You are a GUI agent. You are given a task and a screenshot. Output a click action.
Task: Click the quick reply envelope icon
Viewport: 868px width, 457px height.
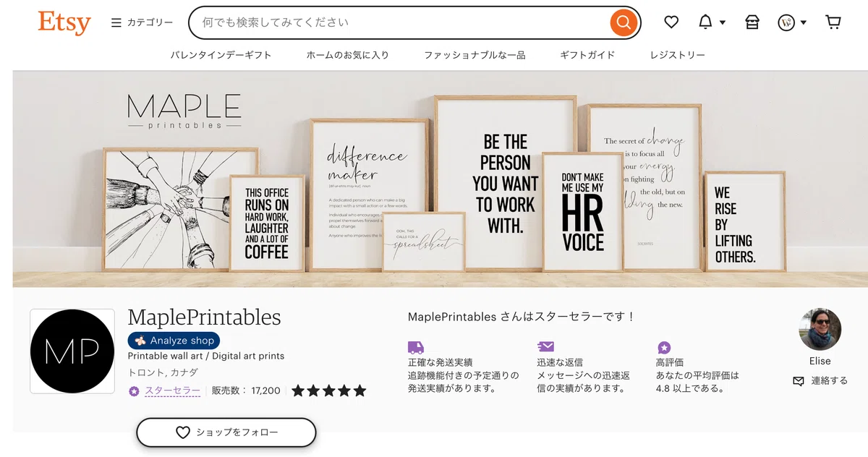[x=545, y=348]
